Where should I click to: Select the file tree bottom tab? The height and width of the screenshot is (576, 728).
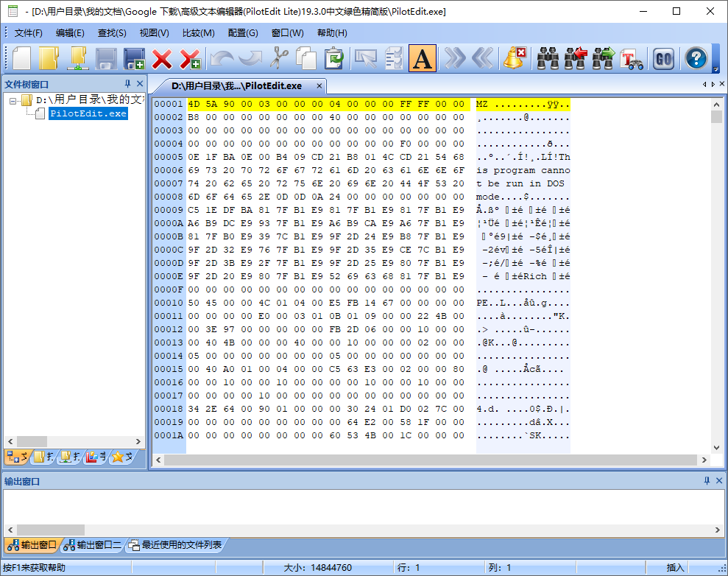point(18,457)
